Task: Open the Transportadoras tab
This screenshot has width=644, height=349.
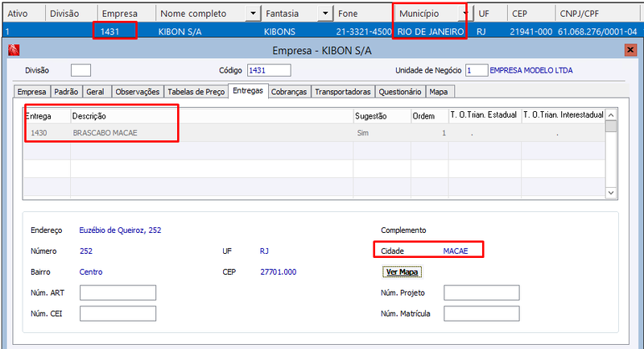Action: (x=343, y=92)
